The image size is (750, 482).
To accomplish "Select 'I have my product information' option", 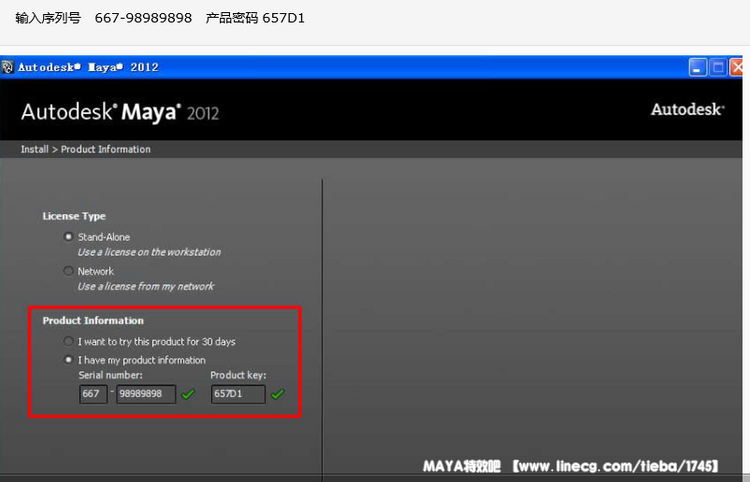I will click(x=68, y=360).
